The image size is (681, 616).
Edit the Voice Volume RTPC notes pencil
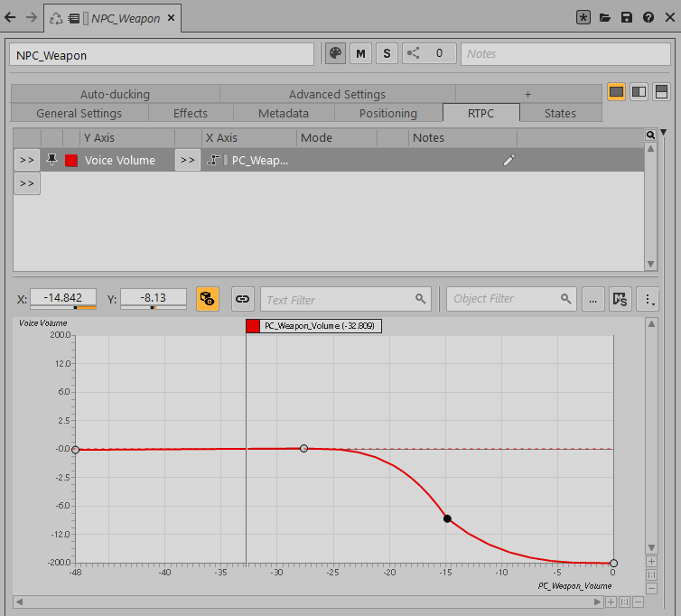[x=508, y=160]
